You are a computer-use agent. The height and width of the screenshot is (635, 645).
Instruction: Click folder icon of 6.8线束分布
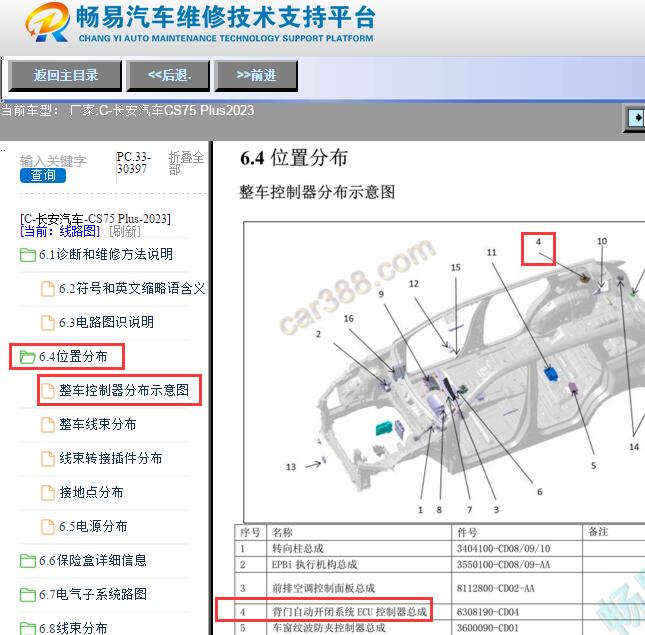point(28,628)
